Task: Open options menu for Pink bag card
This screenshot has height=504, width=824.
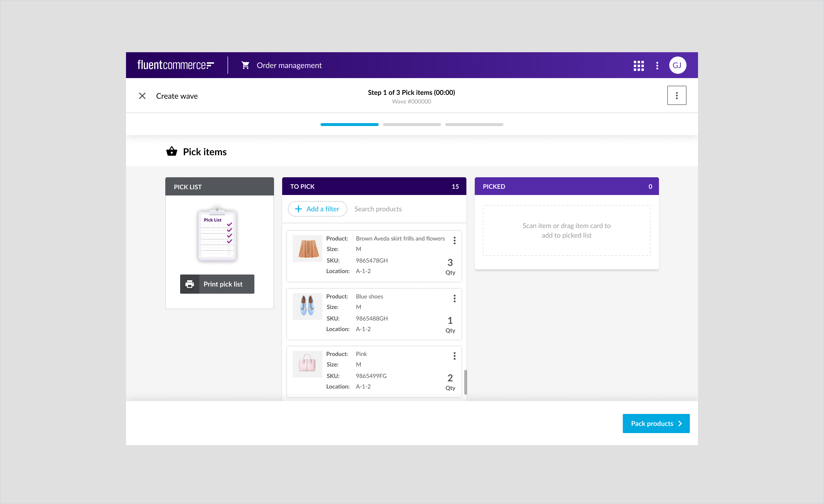Action: 454,356
